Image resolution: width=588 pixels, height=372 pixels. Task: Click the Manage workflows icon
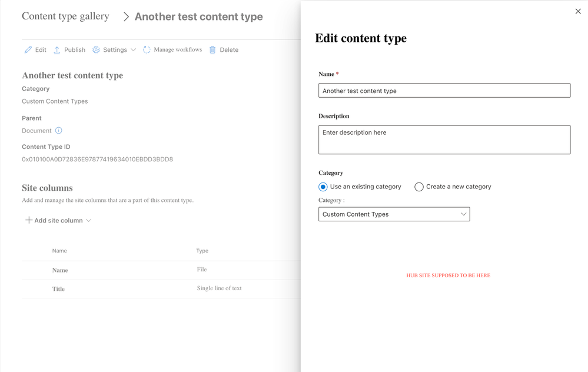(147, 50)
